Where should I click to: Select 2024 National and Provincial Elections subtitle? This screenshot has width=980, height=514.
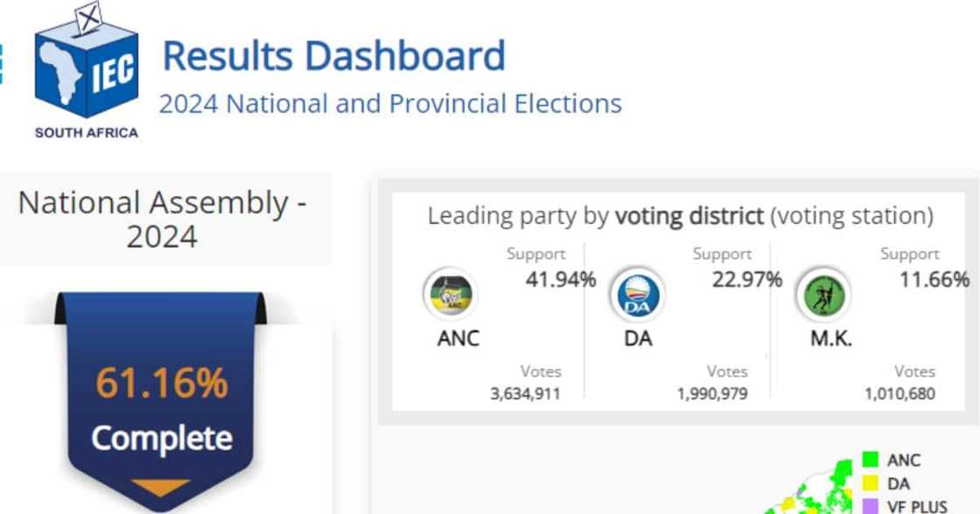pyautogui.click(x=390, y=104)
